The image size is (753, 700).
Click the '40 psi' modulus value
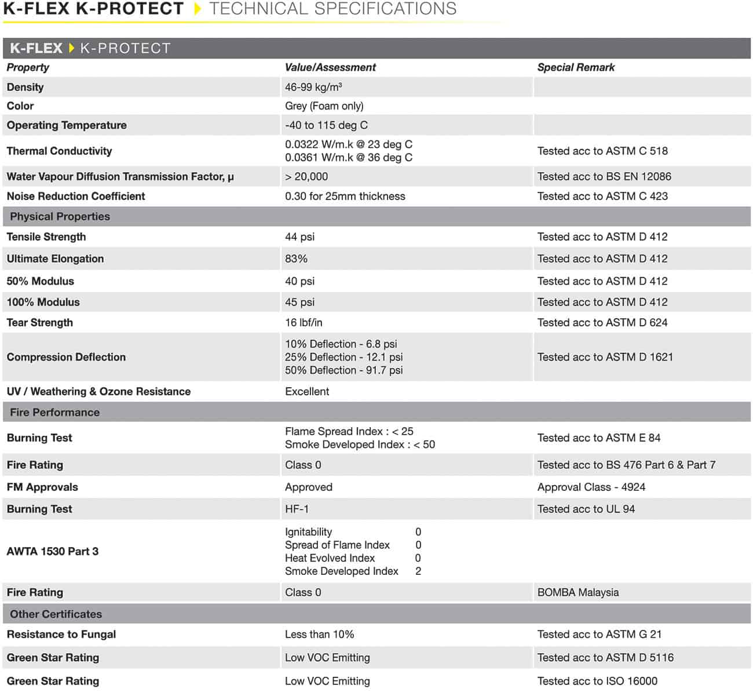click(299, 281)
